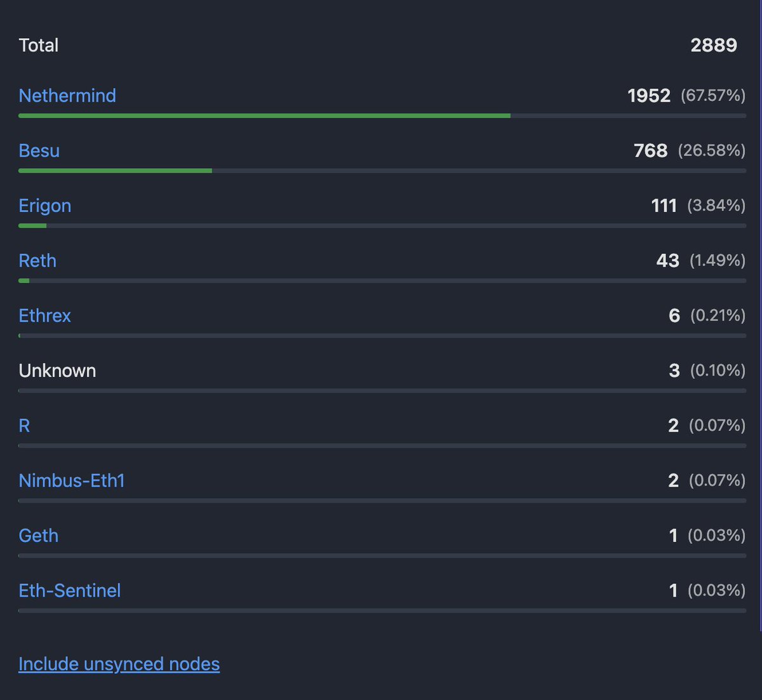Open the Reth client link
This screenshot has width=762, height=700.
(37, 261)
